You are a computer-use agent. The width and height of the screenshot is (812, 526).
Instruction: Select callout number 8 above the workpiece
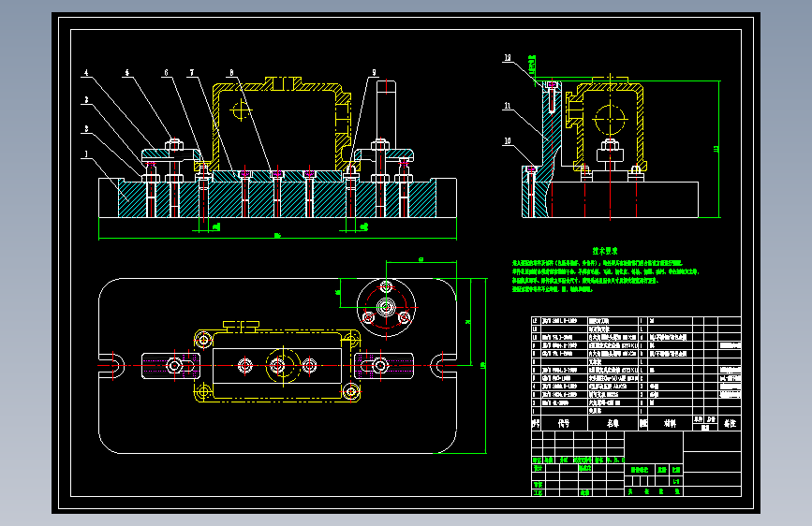pyautogui.click(x=231, y=73)
